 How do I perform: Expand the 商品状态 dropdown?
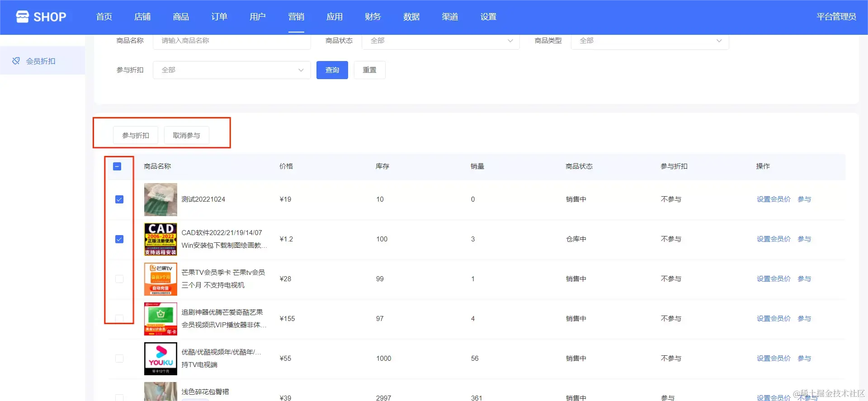[441, 41]
